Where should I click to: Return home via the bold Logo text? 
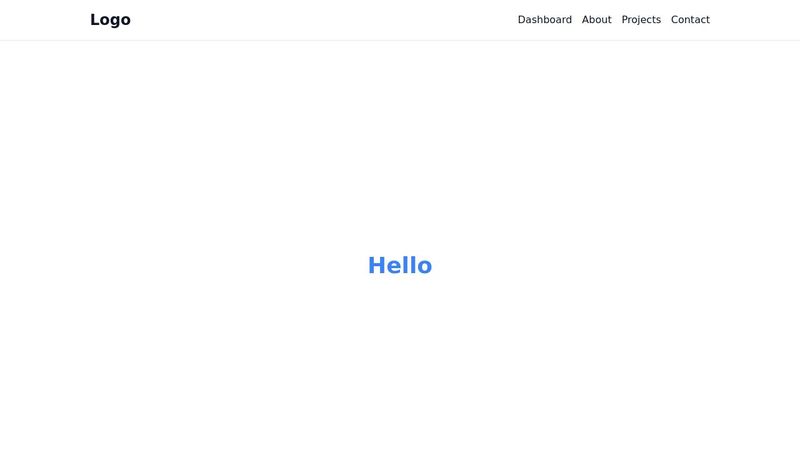pos(110,20)
